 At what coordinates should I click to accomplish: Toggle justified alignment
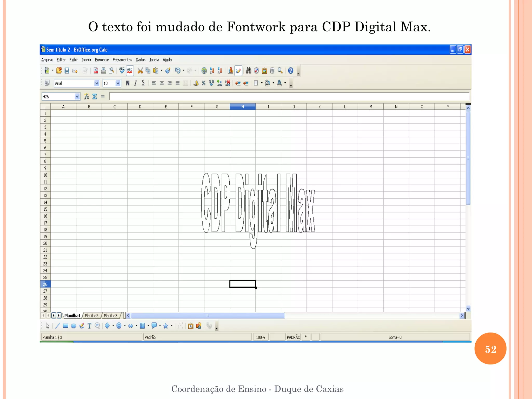tap(177, 83)
